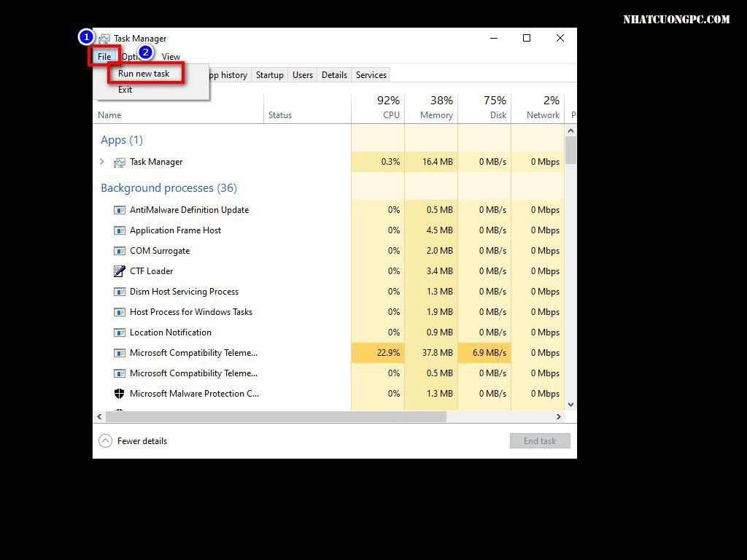This screenshot has width=747, height=560.
Task: Switch to the Details tab
Action: click(x=334, y=75)
